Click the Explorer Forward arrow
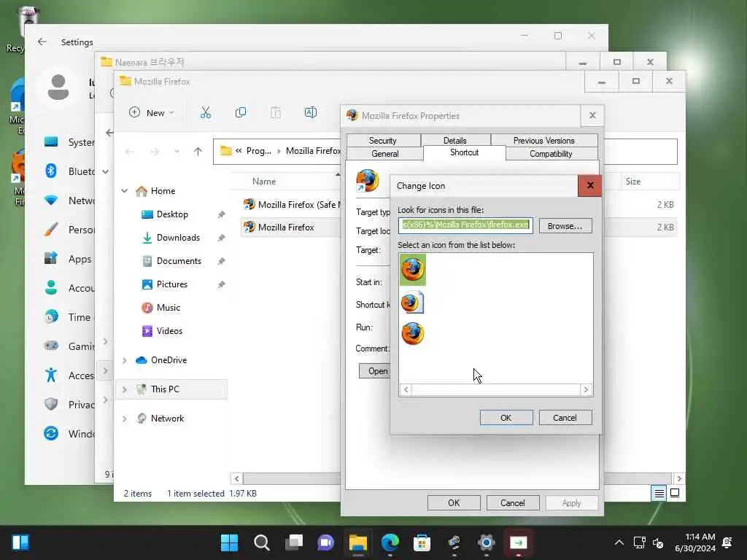Viewport: 747px width, 560px height. pyautogui.click(x=155, y=152)
